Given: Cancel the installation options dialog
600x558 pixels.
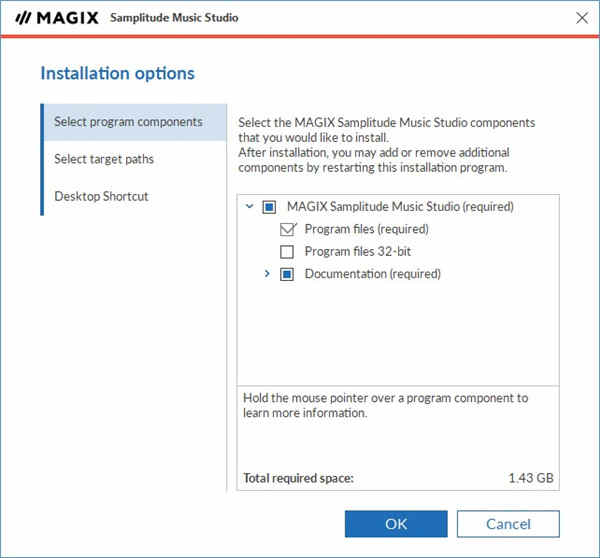Looking at the screenshot, I should (x=508, y=524).
